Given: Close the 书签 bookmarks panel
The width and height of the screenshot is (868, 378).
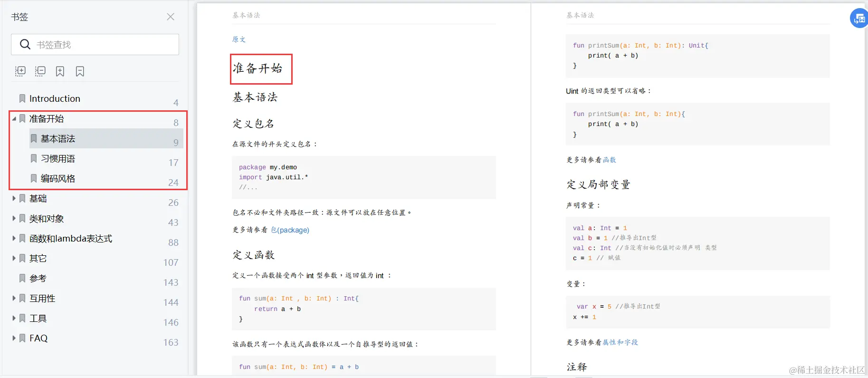Looking at the screenshot, I should click(x=171, y=17).
